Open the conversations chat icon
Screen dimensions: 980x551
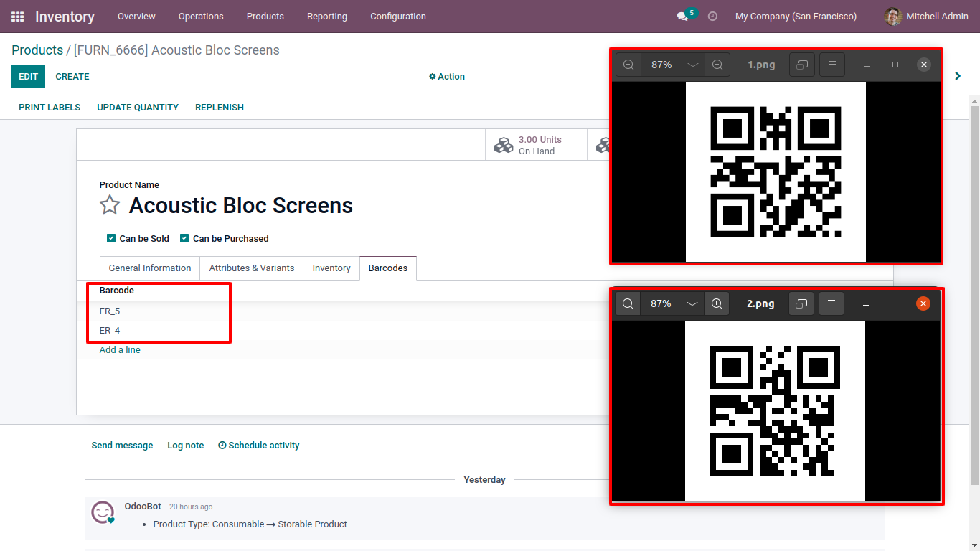[x=682, y=16]
